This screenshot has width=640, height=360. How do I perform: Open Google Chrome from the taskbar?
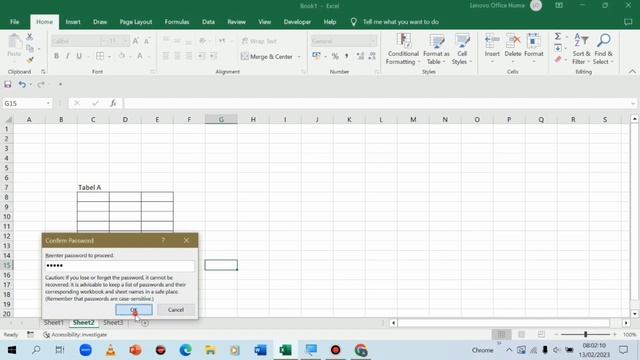click(361, 350)
